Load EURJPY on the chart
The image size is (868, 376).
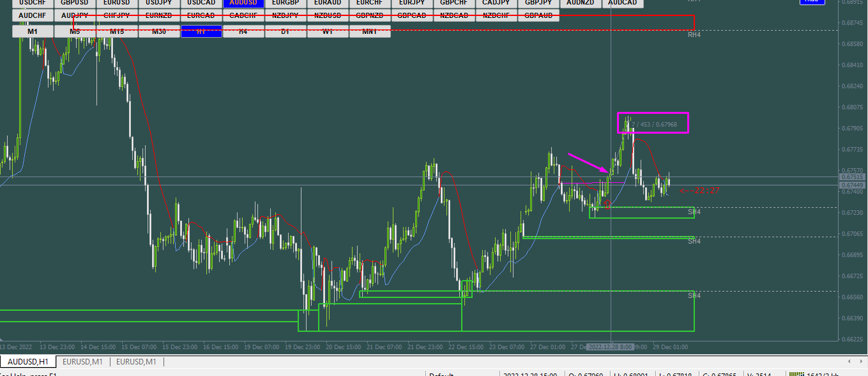[412, 3]
